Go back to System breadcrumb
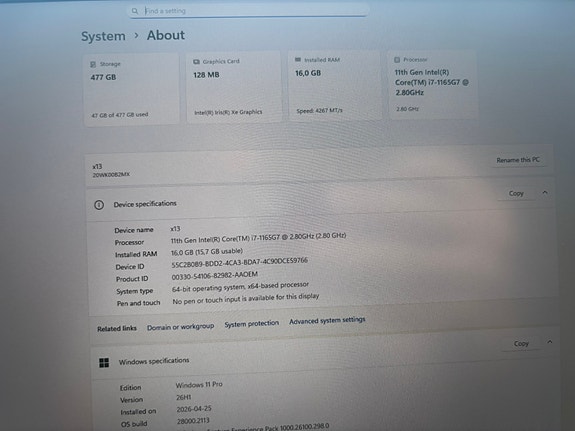 [103, 36]
